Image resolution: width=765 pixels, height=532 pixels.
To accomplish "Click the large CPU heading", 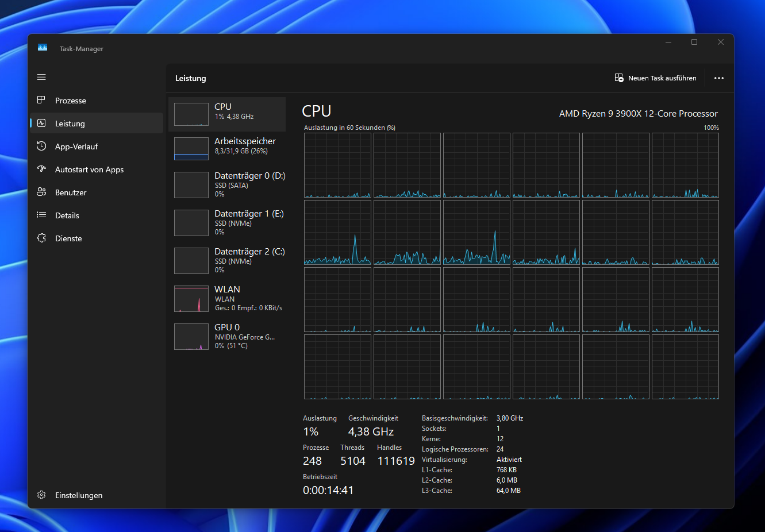I will tap(317, 111).
